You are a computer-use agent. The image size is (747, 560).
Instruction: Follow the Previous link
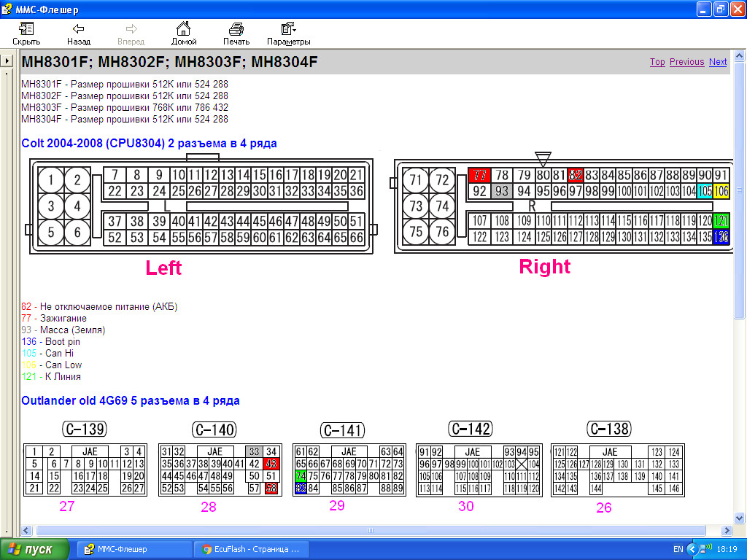pyautogui.click(x=686, y=62)
